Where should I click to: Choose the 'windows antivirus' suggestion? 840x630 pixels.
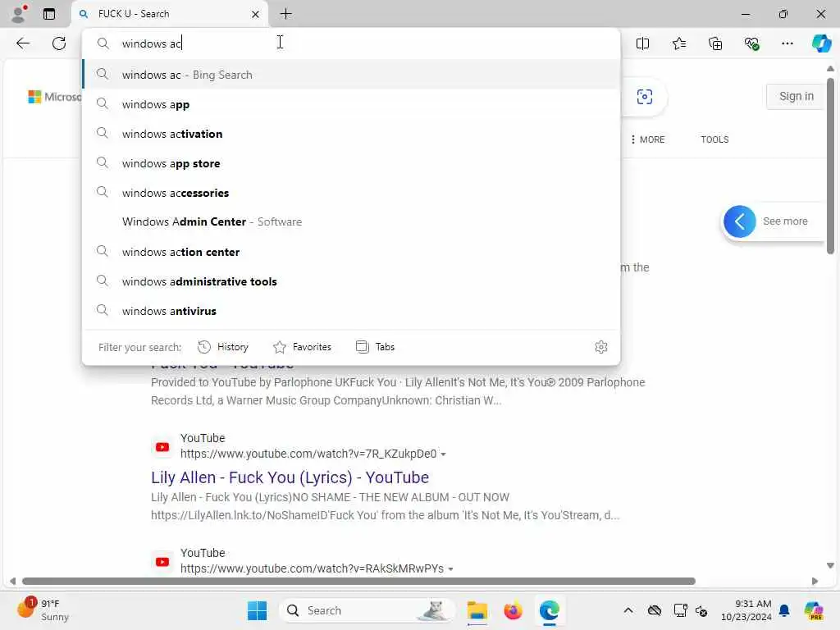[x=351, y=311]
